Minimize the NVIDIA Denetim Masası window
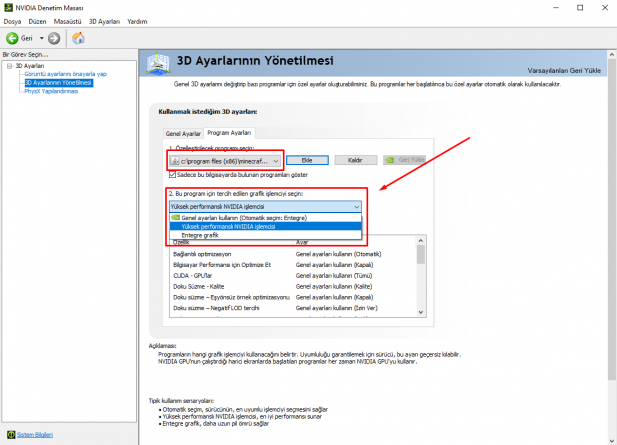The height and width of the screenshot is (445, 617). (556, 8)
